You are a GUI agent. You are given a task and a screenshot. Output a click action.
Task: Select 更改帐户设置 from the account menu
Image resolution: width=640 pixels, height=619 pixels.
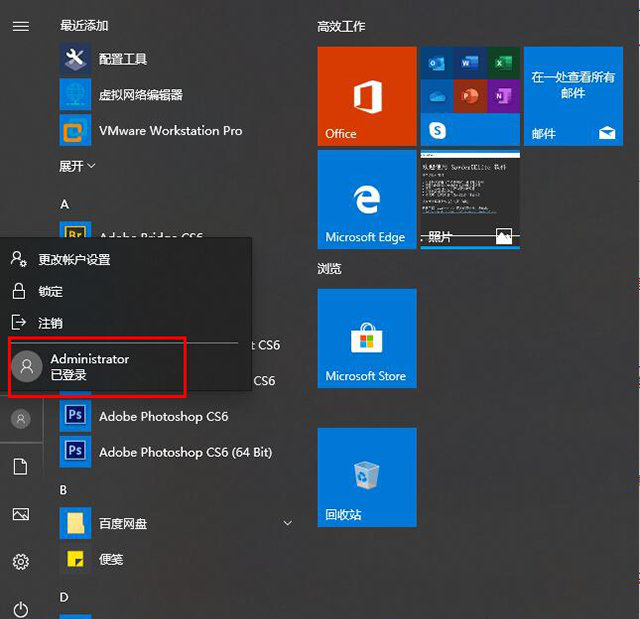coord(74,260)
